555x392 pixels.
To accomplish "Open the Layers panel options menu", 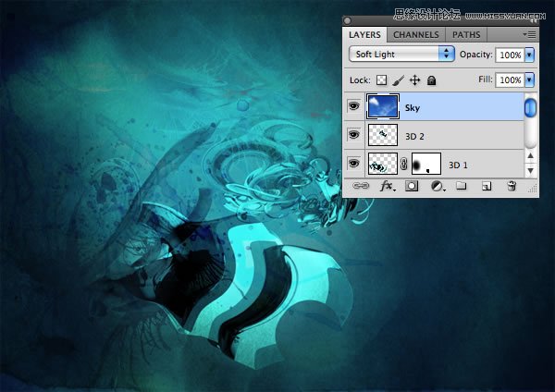I will (x=529, y=34).
